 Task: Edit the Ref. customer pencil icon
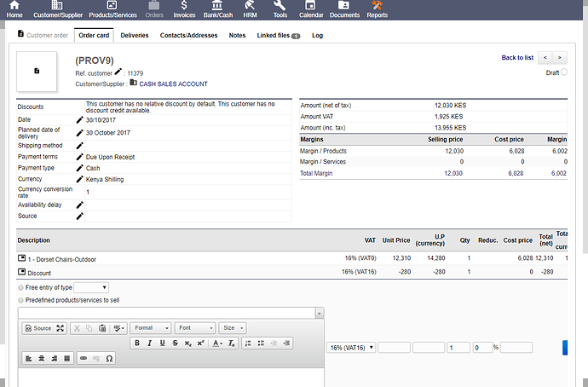pos(118,72)
